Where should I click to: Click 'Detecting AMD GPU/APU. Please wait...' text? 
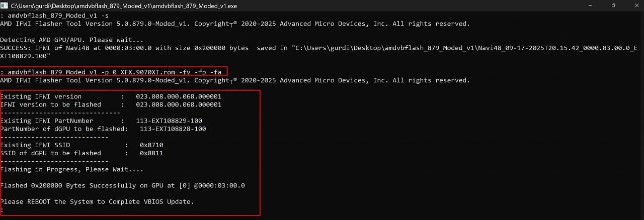coord(71,40)
